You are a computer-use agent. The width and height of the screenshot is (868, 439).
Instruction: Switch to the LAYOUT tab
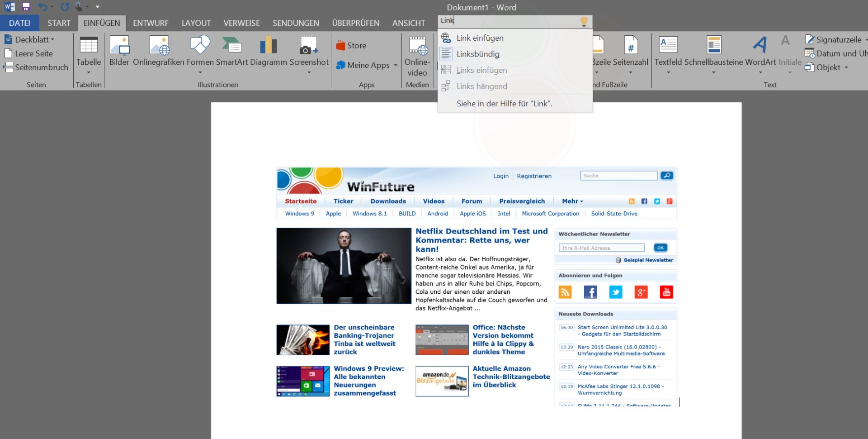click(196, 23)
